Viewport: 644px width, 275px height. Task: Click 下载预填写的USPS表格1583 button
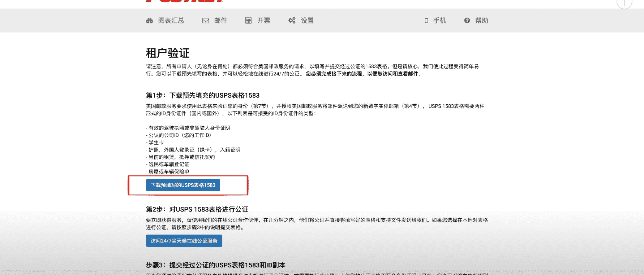(x=183, y=185)
